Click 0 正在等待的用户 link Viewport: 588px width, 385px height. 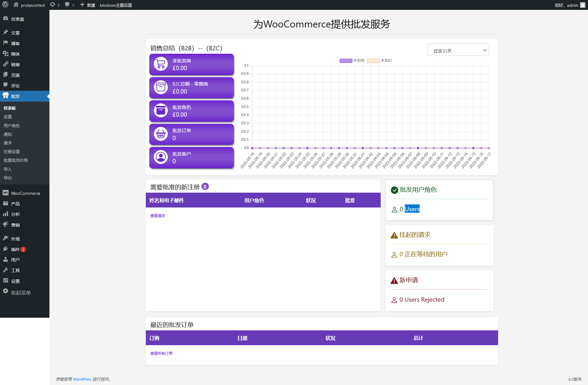click(423, 254)
